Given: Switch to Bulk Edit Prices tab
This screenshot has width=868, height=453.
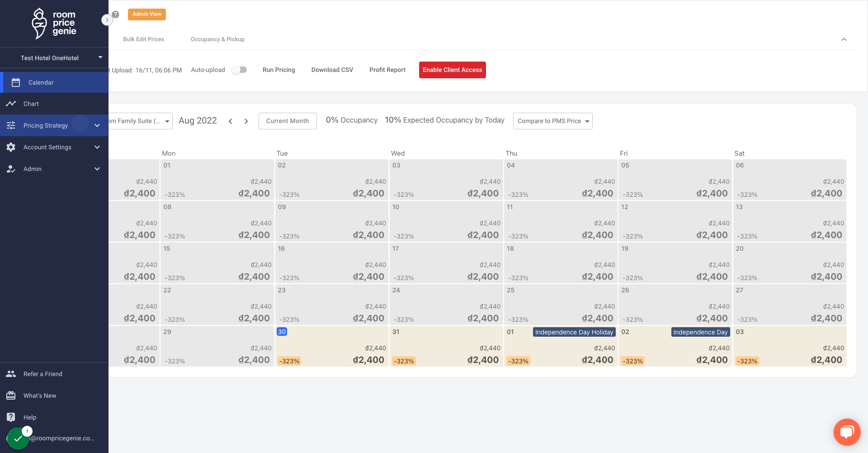Looking at the screenshot, I should (144, 39).
